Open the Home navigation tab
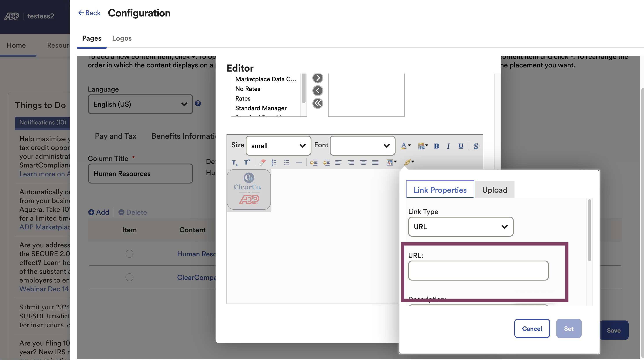Viewport: 644px width, 360px height. pyautogui.click(x=16, y=45)
